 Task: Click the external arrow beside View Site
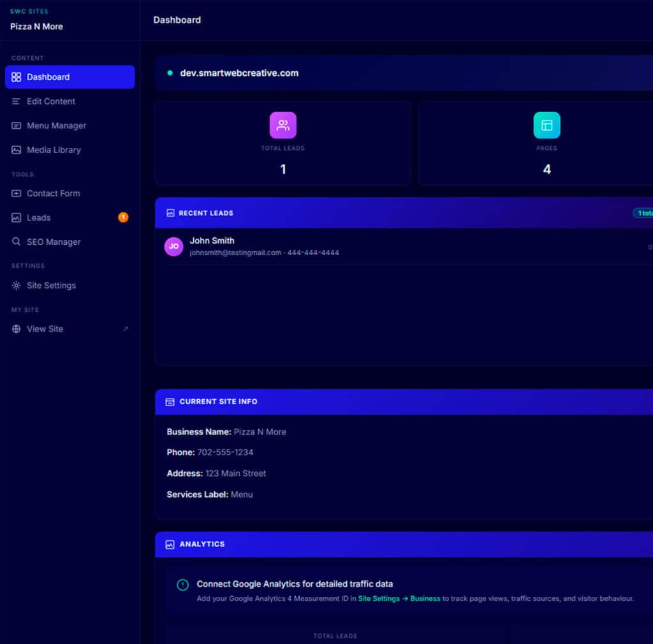coord(125,329)
